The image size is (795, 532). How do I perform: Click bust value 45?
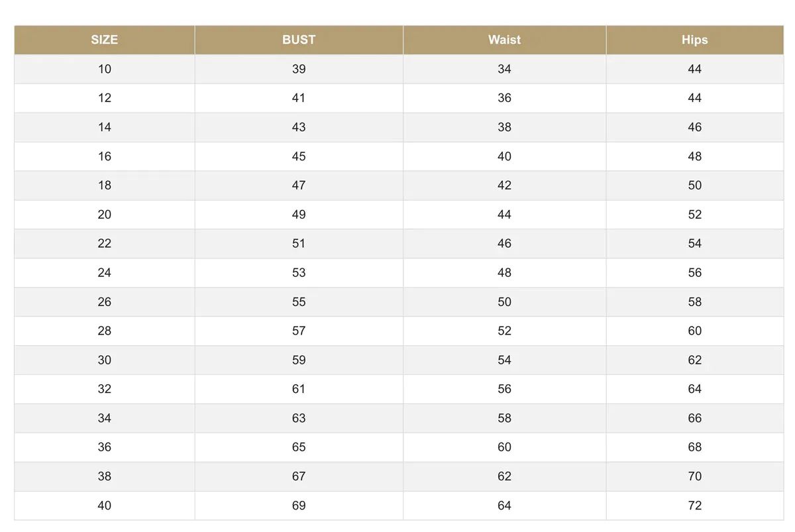point(299,156)
